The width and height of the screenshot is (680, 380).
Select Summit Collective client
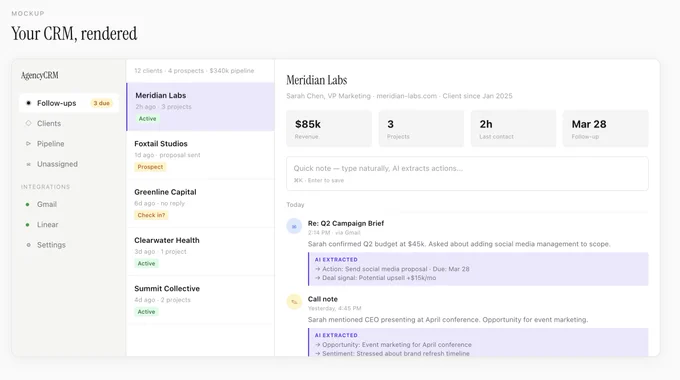(200, 300)
